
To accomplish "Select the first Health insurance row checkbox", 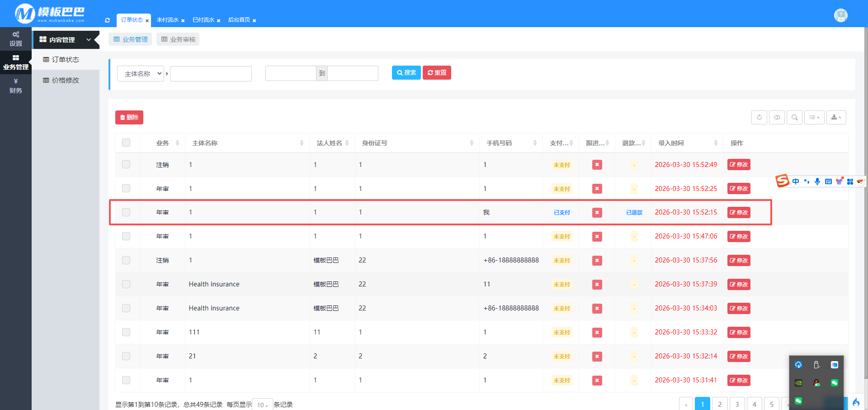I will (x=126, y=284).
